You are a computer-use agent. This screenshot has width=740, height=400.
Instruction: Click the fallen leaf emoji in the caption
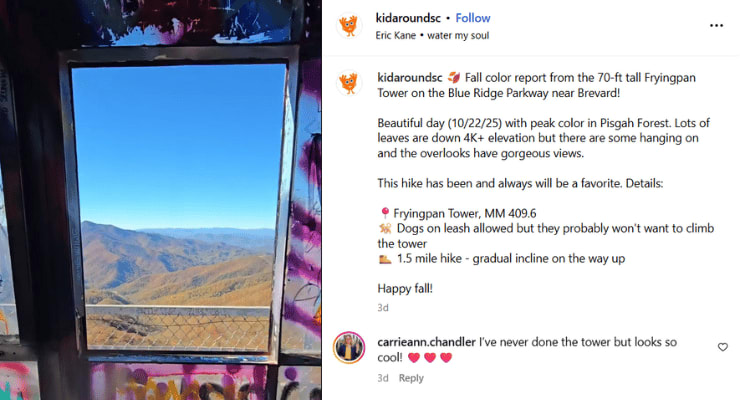(454, 77)
